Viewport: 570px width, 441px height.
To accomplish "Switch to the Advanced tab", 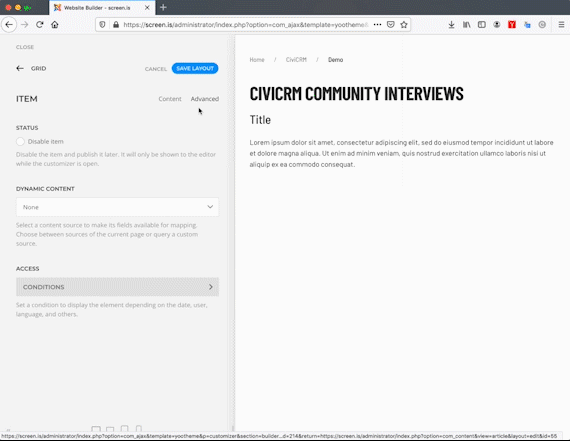I will (205, 99).
